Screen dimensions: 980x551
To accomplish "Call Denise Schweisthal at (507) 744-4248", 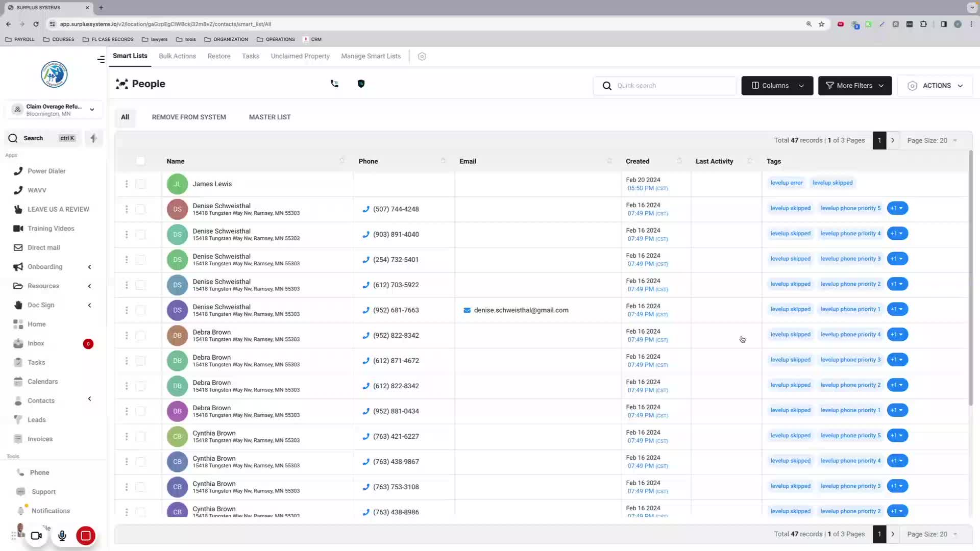I will pyautogui.click(x=396, y=209).
